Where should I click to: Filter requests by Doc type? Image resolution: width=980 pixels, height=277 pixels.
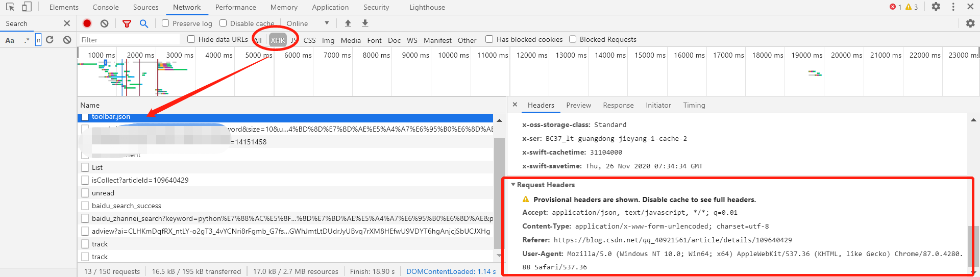click(x=394, y=40)
